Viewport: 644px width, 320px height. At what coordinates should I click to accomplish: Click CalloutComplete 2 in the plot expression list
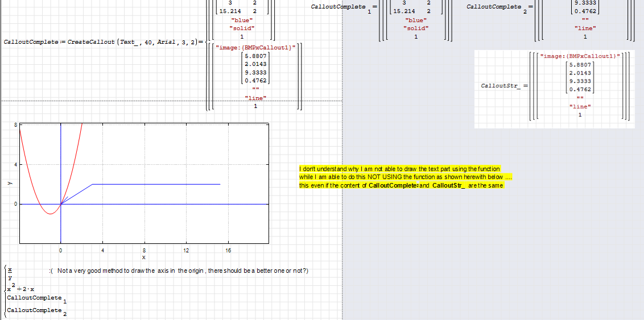34,310
